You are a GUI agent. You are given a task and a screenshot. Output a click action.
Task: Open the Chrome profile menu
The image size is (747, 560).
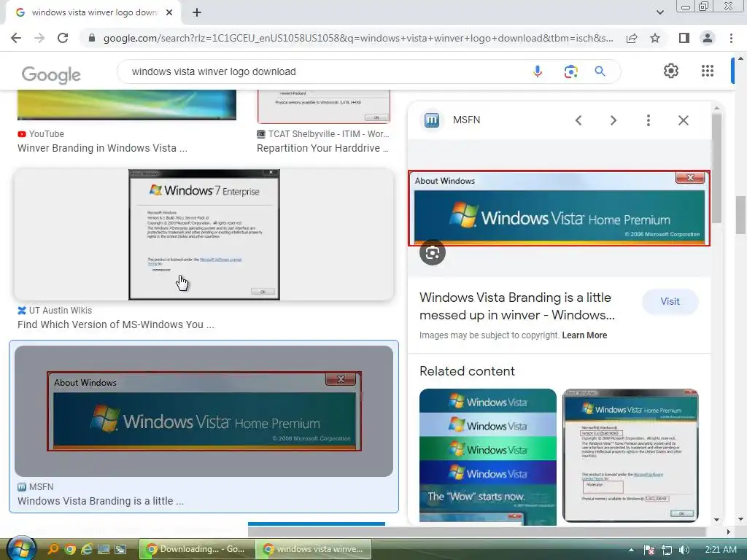point(708,38)
